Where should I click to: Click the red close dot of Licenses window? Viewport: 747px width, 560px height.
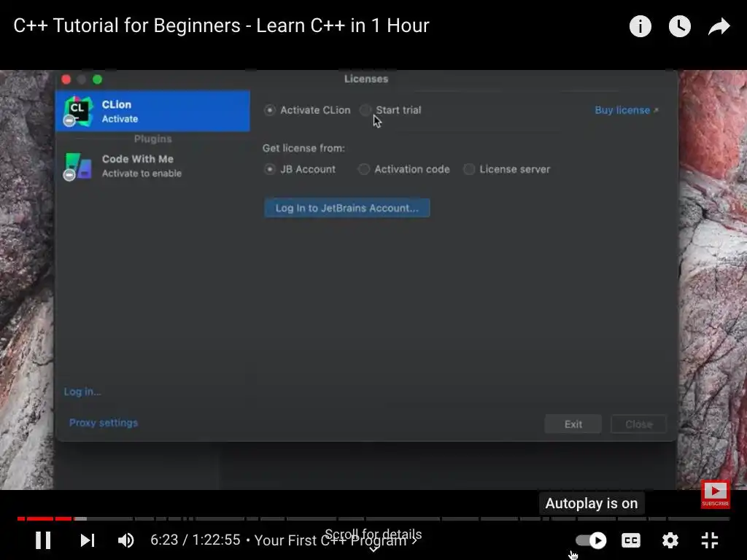tap(66, 79)
